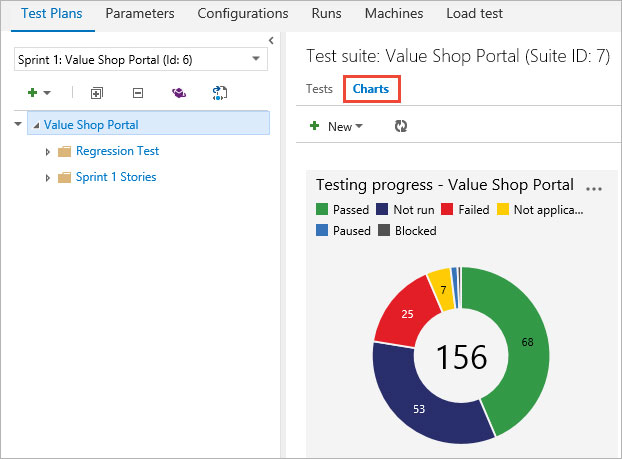The height and width of the screenshot is (459, 622).
Task: Click Testing progress chart title
Action: (x=445, y=185)
